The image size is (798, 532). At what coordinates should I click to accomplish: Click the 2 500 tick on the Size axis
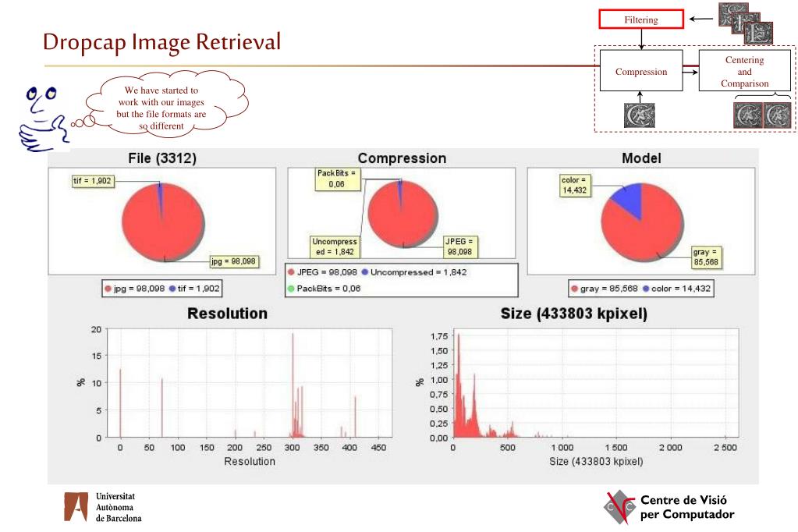(x=725, y=448)
